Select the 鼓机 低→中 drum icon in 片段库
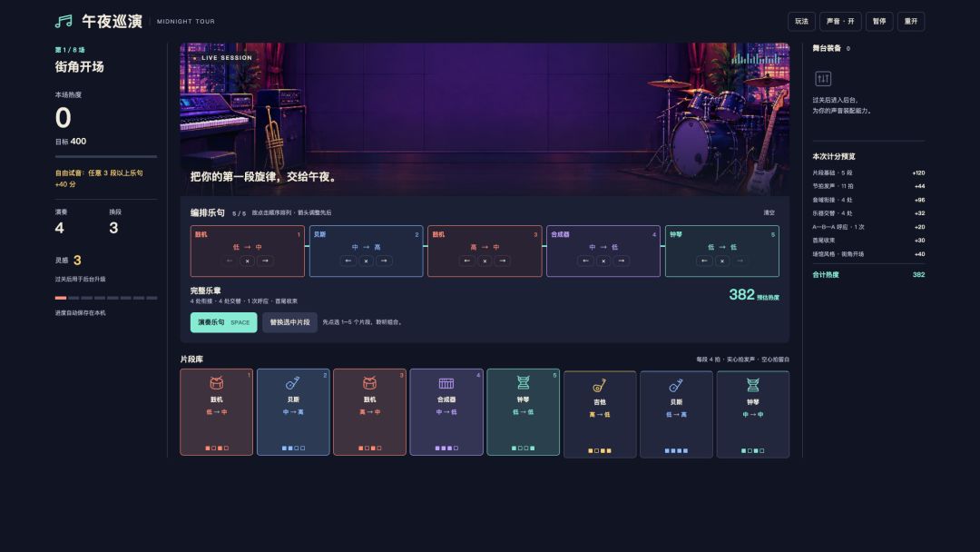980x552 pixels. pyautogui.click(x=216, y=382)
